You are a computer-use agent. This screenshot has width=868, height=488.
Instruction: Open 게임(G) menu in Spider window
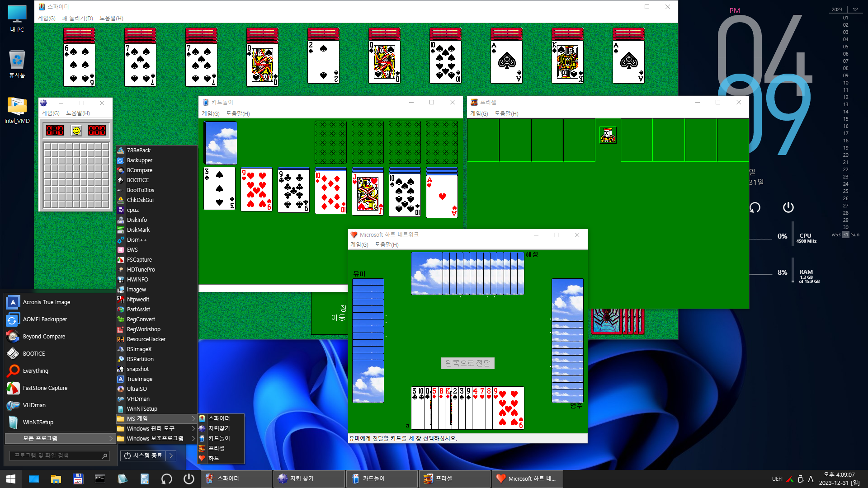46,19
